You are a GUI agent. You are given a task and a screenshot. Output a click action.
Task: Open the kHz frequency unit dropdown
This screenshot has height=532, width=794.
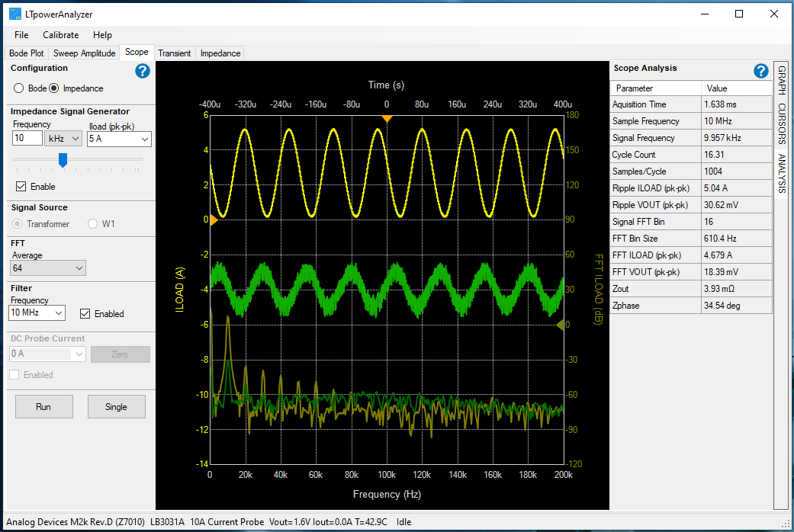tap(64, 139)
